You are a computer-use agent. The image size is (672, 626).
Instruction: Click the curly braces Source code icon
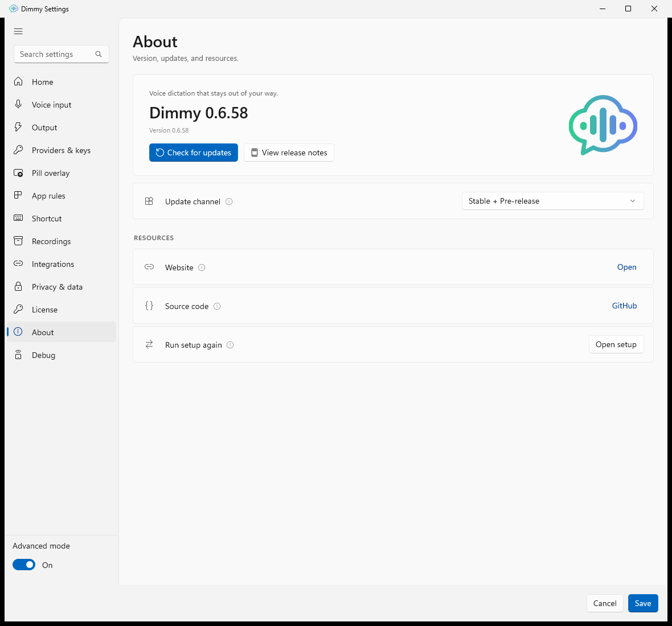pyautogui.click(x=149, y=306)
